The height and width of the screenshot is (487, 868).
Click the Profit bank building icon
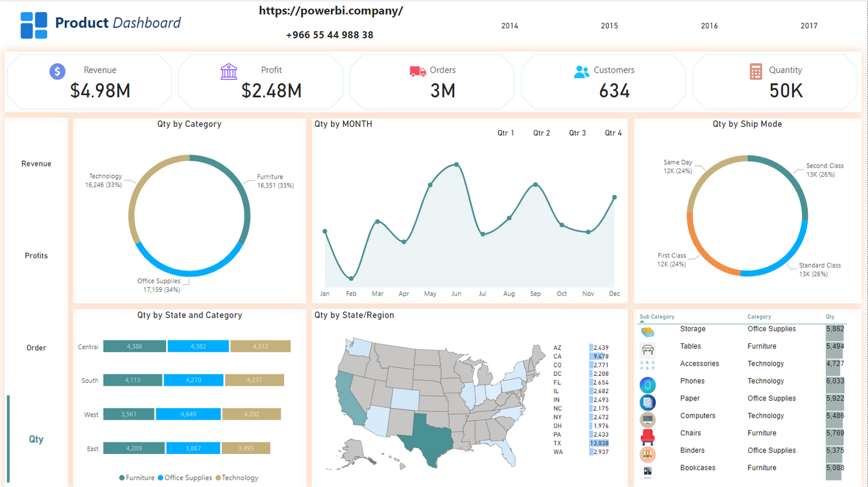[229, 72]
